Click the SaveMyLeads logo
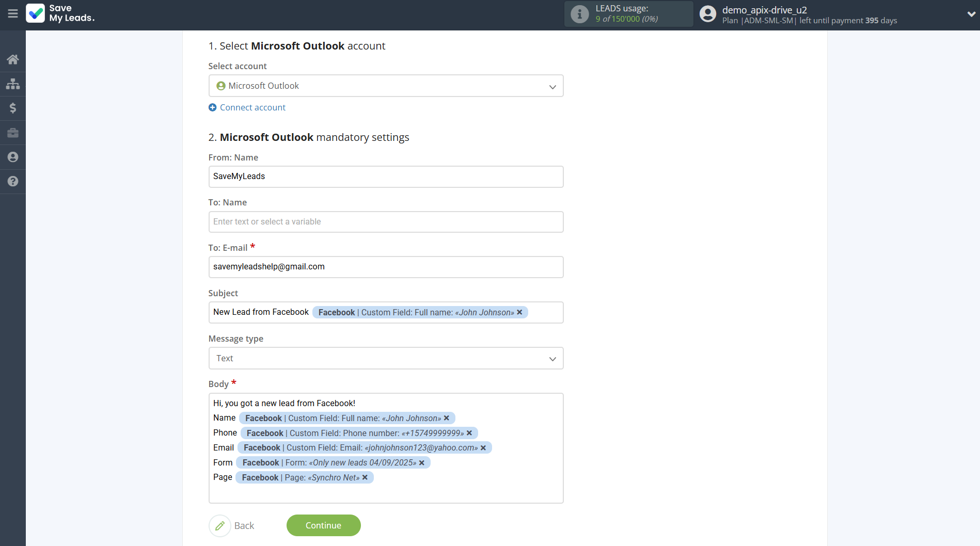The height and width of the screenshot is (546, 980). (60, 14)
